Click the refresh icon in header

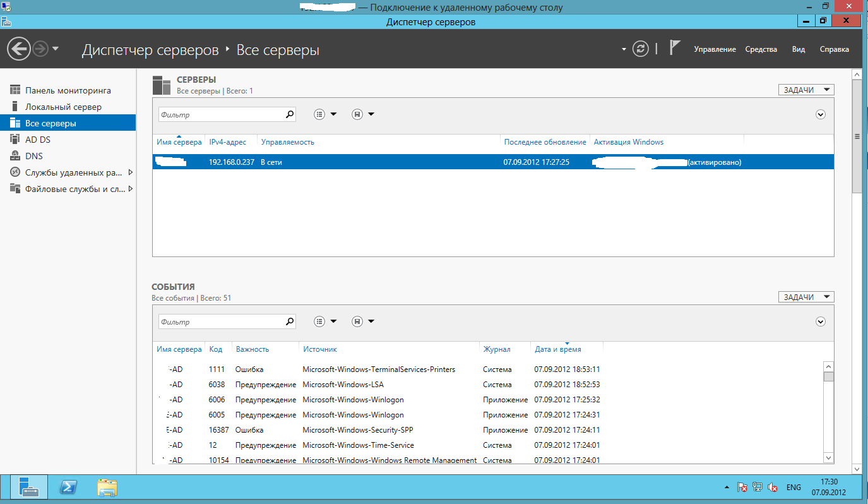tap(641, 49)
